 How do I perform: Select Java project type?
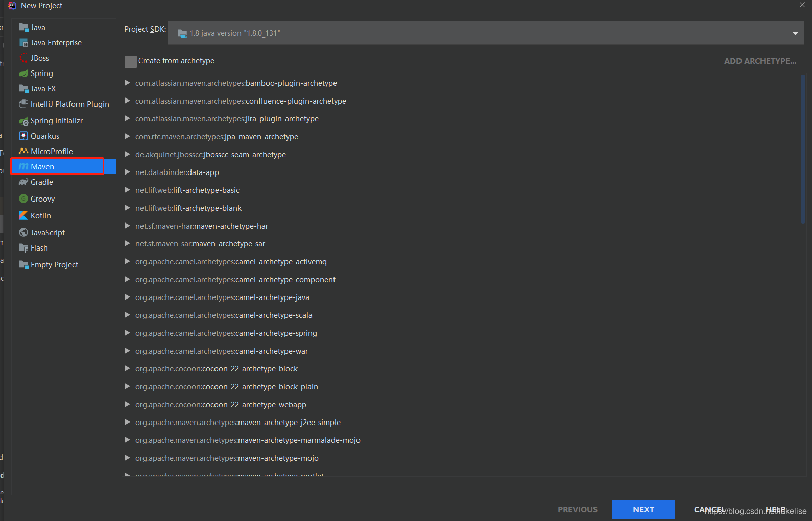click(64, 28)
